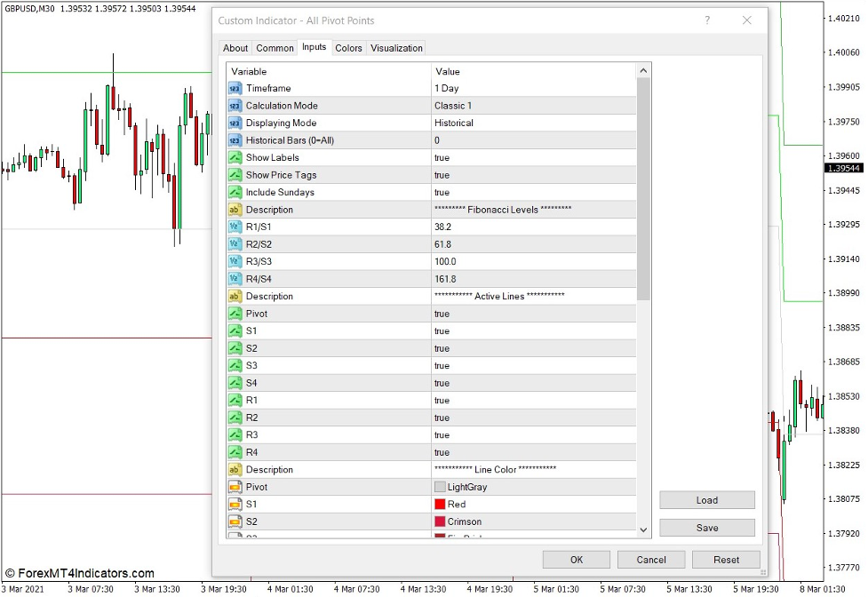Click the Reset button
Image resolution: width=868 pixels, height=597 pixels.
click(726, 560)
